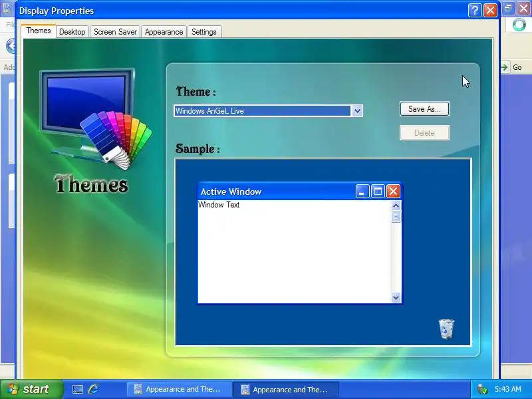The width and height of the screenshot is (532, 399).
Task: Close the Display Properties dialog
Action: click(x=490, y=11)
